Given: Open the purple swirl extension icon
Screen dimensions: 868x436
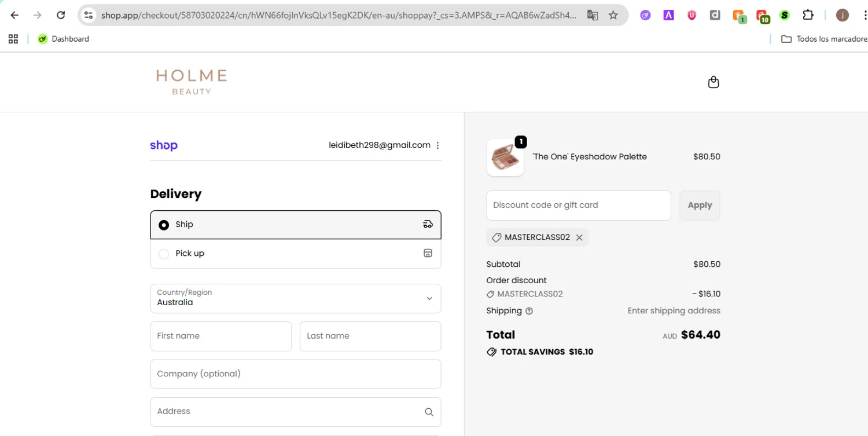Looking at the screenshot, I should (x=645, y=16).
